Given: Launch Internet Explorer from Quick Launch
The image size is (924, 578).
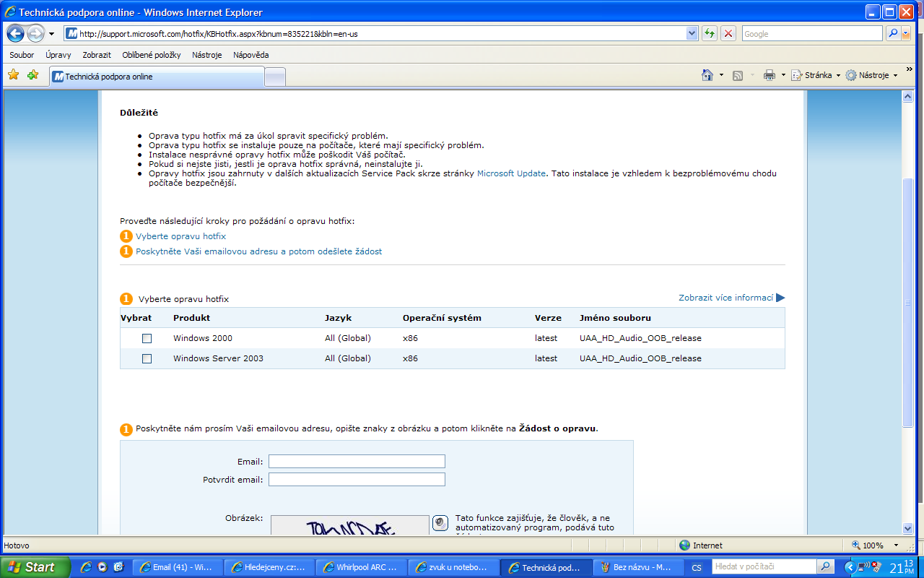Looking at the screenshot, I should coord(87,567).
